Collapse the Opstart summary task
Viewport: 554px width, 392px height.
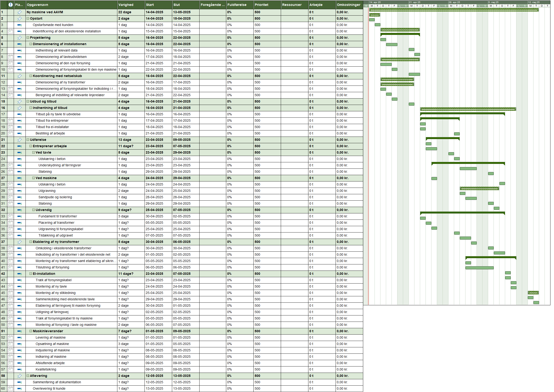(x=28, y=19)
